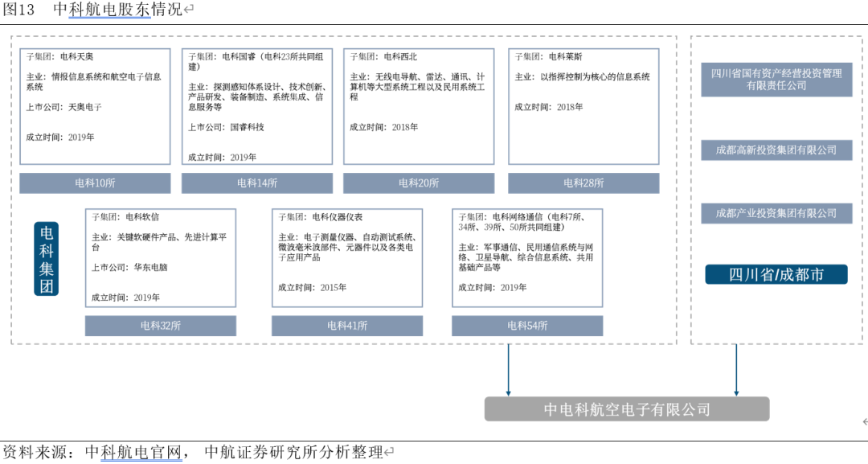This screenshot has width=868, height=464.
Task: Click text 子集团：电科网络通信
Action: click(x=522, y=222)
